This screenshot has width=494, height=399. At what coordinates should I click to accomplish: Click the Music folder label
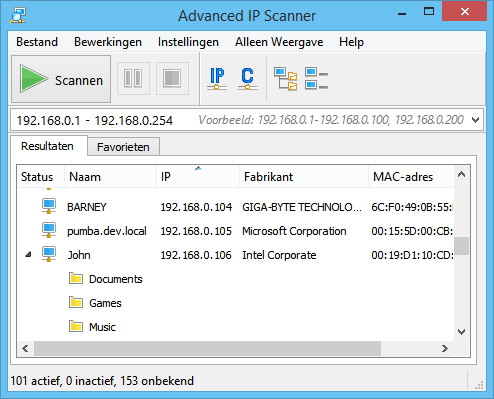click(x=102, y=327)
